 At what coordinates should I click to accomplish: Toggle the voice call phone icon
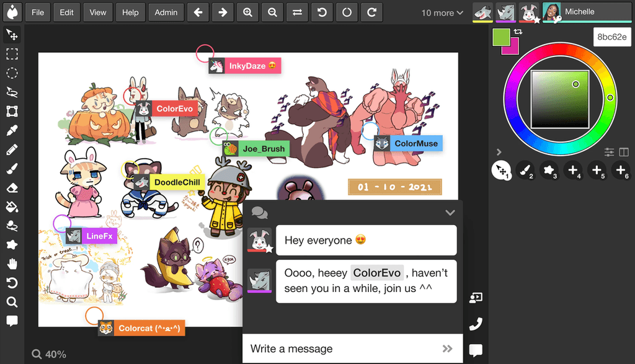point(476,323)
